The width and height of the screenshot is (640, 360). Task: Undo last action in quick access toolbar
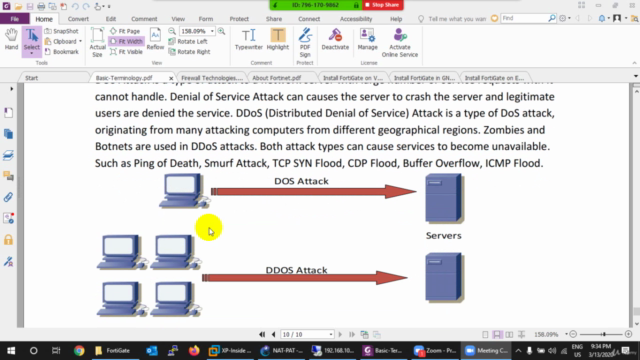[x=75, y=6]
